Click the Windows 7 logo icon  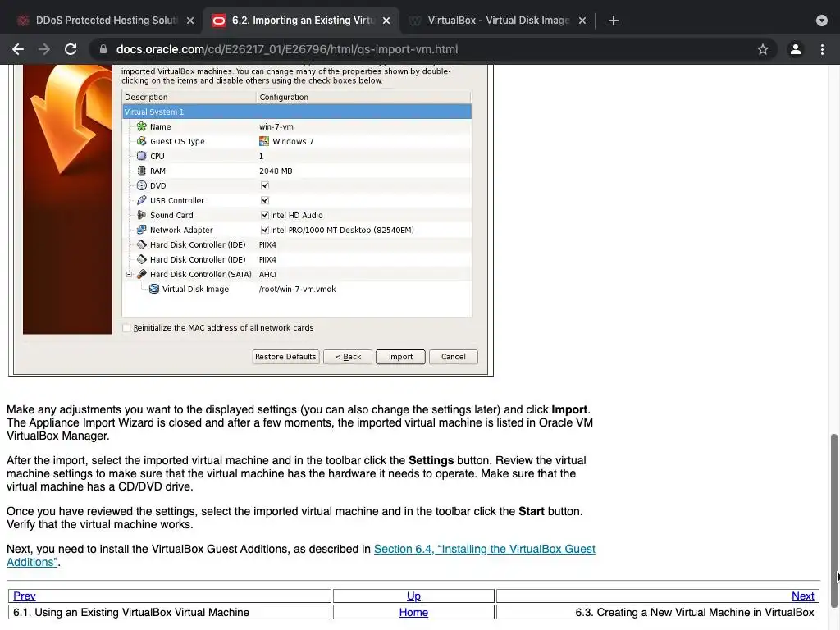[x=264, y=141]
